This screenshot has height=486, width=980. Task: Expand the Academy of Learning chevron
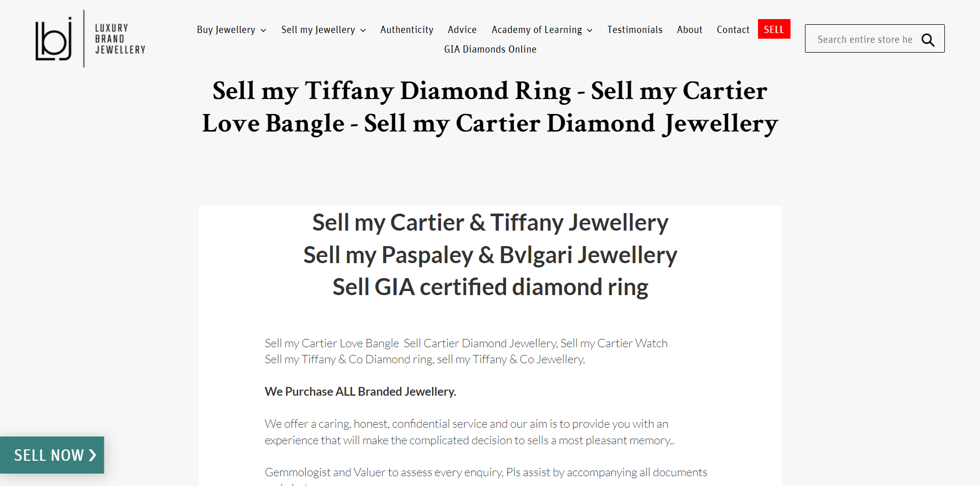pos(590,30)
